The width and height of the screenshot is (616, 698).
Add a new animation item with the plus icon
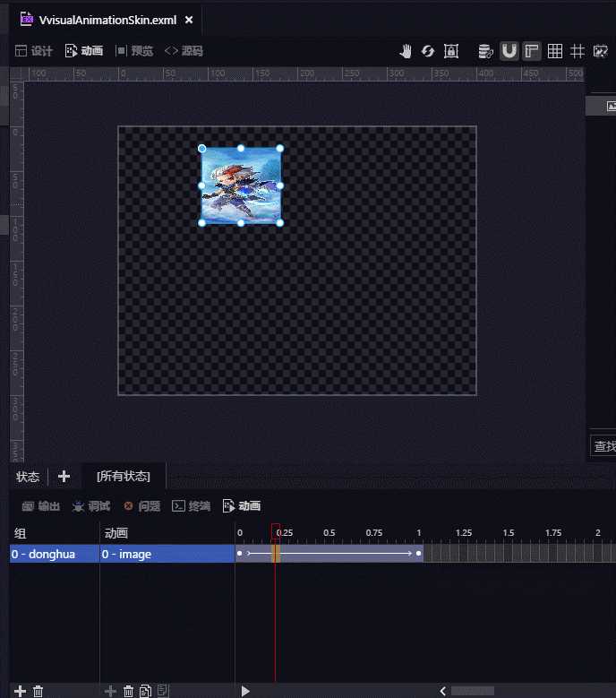tap(110, 691)
